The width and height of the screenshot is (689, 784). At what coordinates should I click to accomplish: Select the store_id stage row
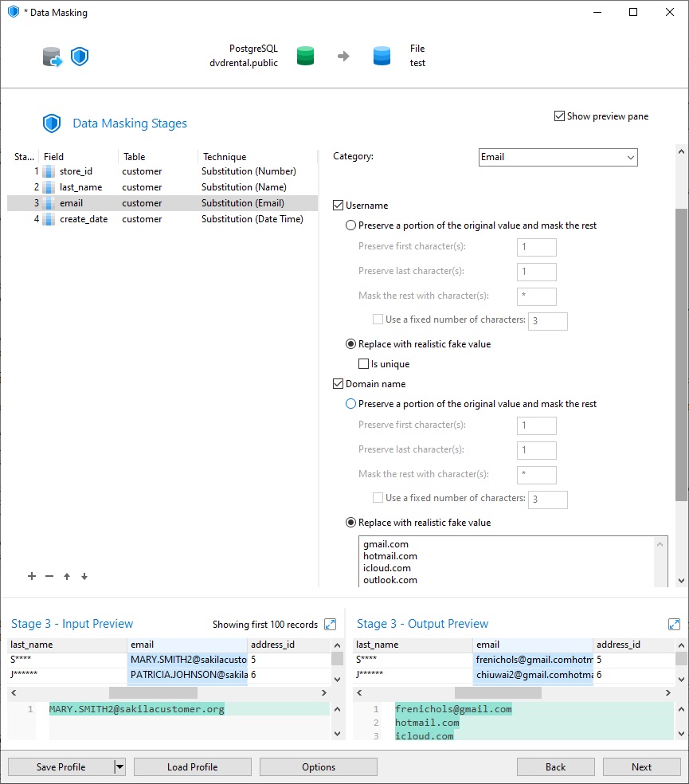(x=162, y=171)
